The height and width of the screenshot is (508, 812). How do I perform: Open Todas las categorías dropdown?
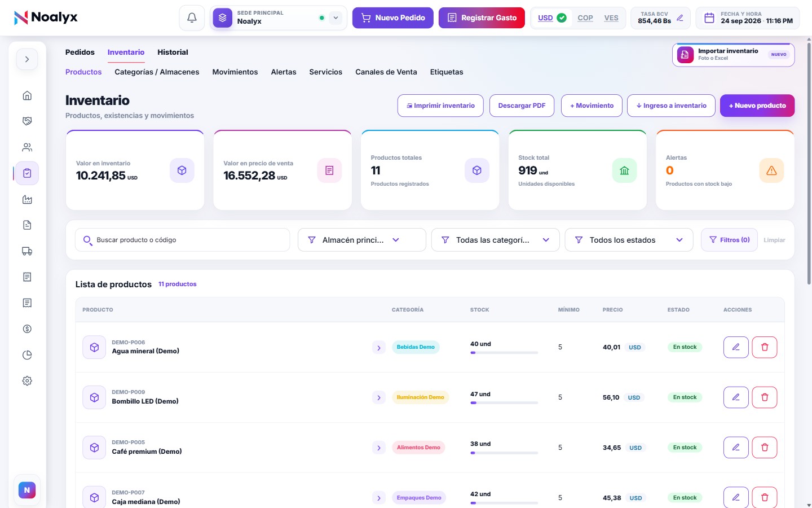[495, 240]
